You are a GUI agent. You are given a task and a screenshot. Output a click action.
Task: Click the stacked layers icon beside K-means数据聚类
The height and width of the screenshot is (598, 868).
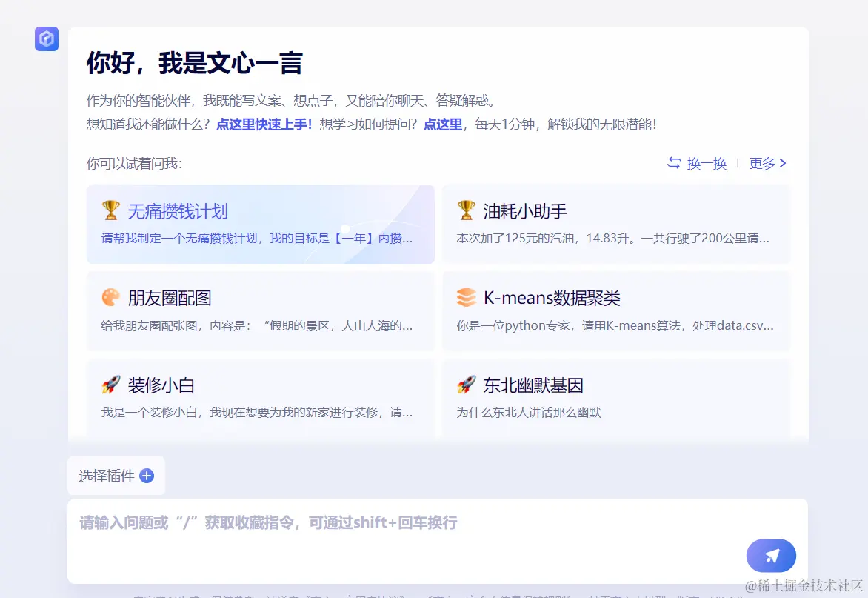click(466, 297)
